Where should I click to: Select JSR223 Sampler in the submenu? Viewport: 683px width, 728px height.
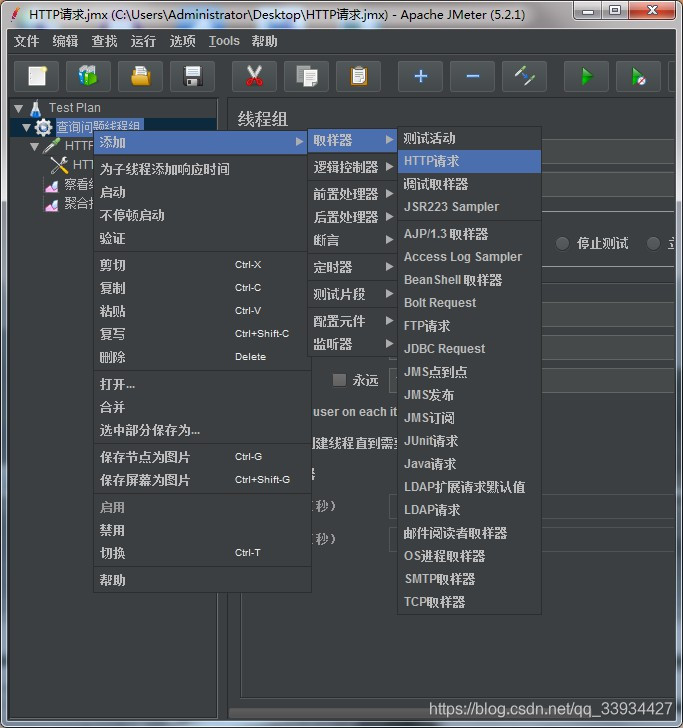tap(469, 207)
